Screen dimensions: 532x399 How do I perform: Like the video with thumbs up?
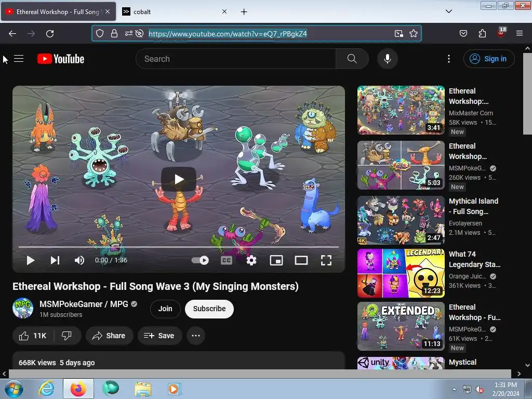click(33, 336)
